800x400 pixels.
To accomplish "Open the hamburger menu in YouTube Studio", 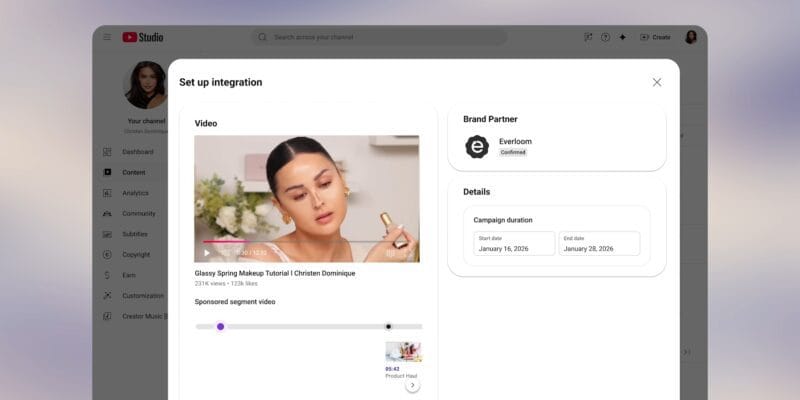I will 107,37.
